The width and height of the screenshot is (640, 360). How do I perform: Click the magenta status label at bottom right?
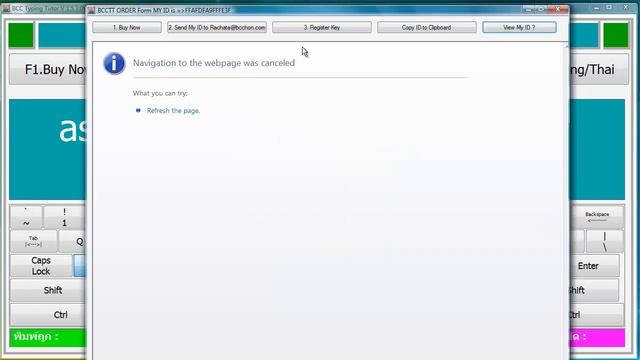click(x=597, y=337)
